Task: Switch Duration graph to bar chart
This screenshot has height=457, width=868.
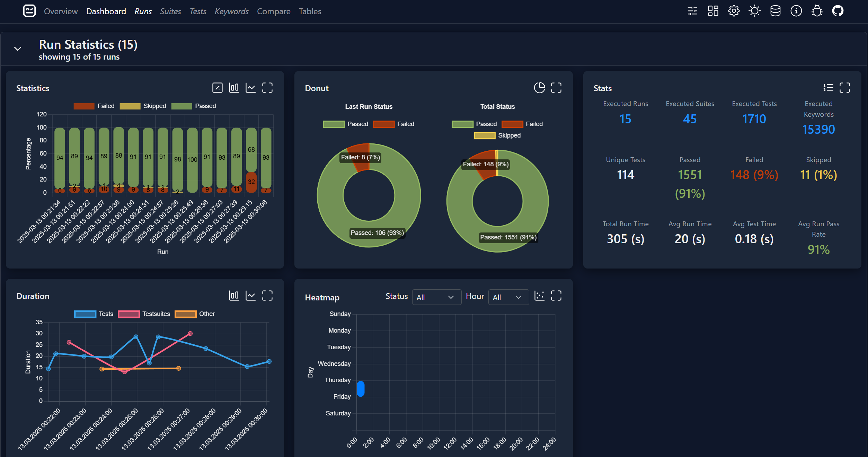Action: 234,296
